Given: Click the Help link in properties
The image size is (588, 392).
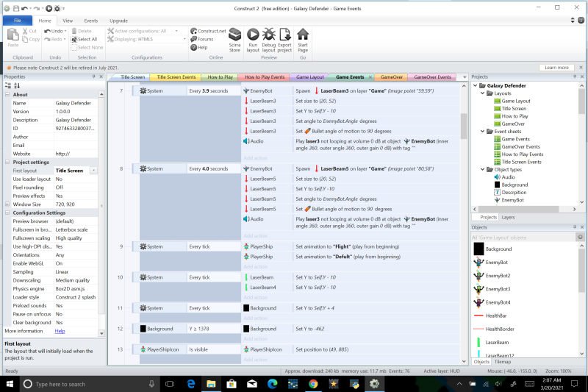Looking at the screenshot, I should [x=60, y=331].
